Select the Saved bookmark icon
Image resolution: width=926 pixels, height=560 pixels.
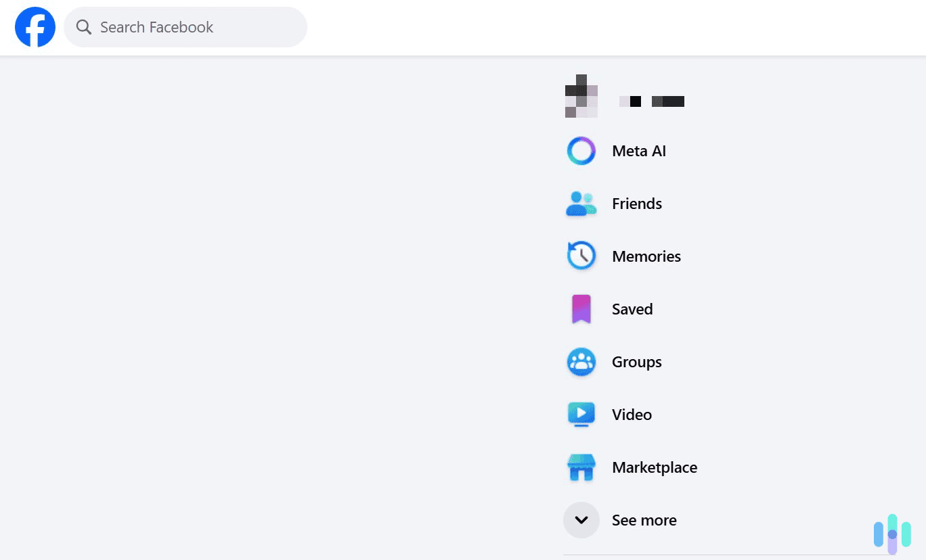[581, 308]
